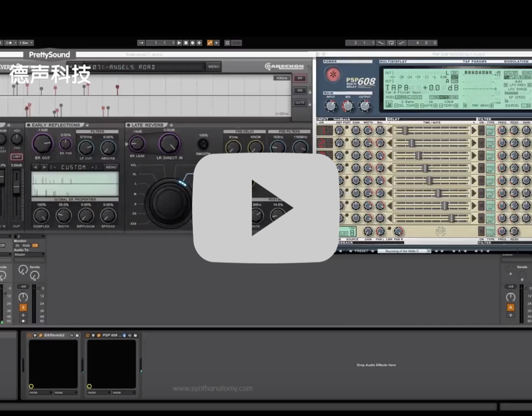Click the LF CUT filter knob
This screenshot has height=416, width=532.
click(86, 148)
